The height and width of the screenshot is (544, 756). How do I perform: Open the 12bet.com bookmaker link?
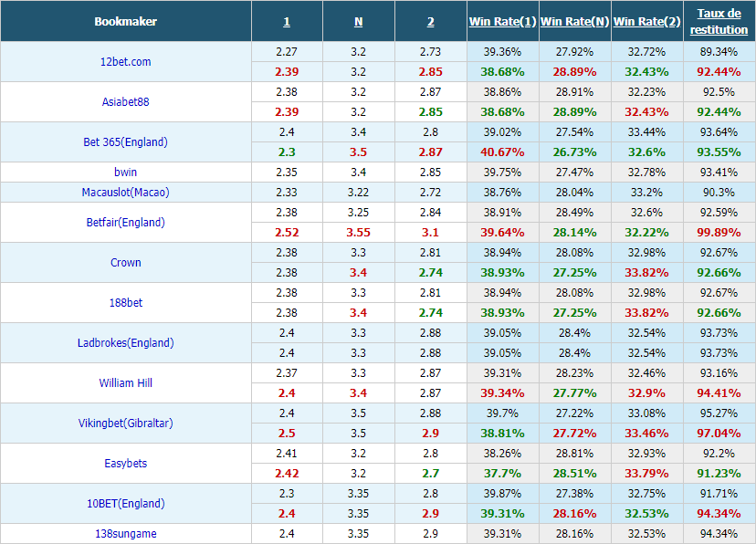point(125,62)
